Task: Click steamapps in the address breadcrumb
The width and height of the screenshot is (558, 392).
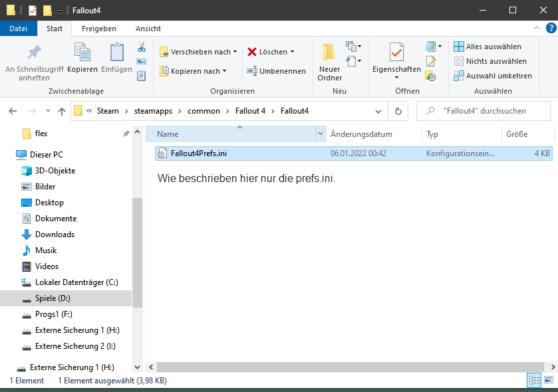Action: 153,111
